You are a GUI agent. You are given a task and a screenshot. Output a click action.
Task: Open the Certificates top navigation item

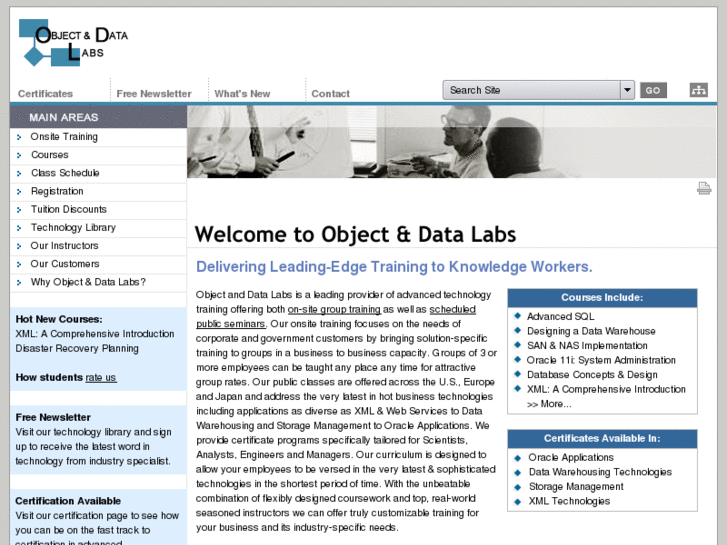coord(45,94)
